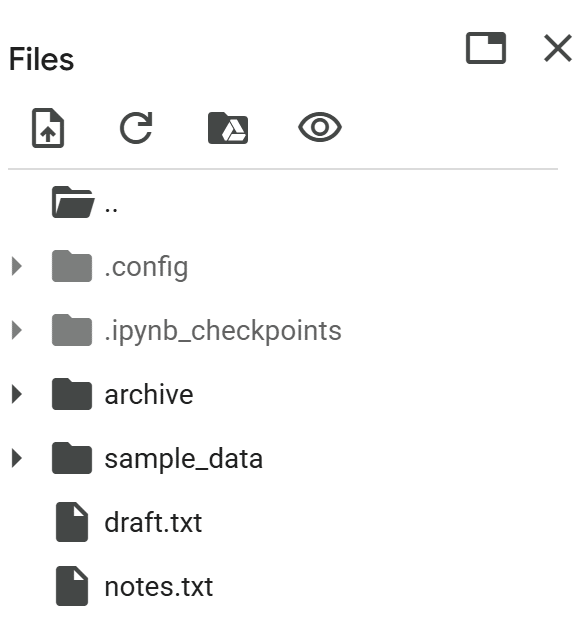Viewport: 580px width, 625px height.
Task: Expand the .config folder arrow
Action: (17, 266)
